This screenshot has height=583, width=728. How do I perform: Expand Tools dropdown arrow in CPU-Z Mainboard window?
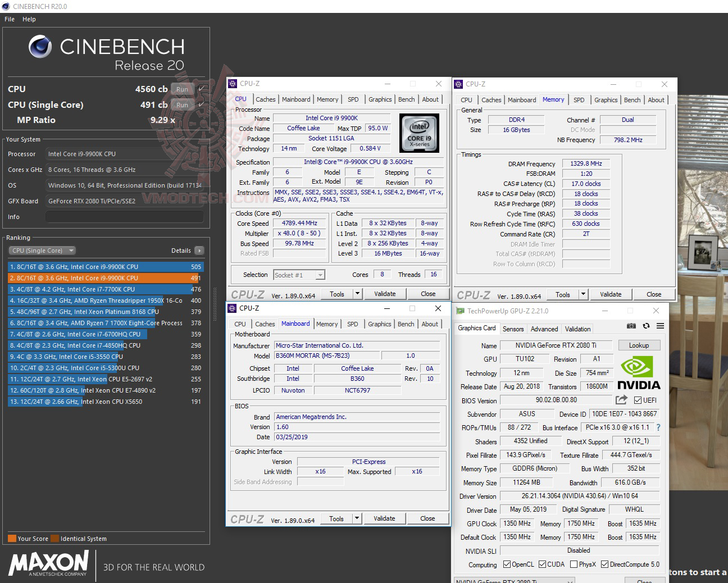[x=357, y=518]
